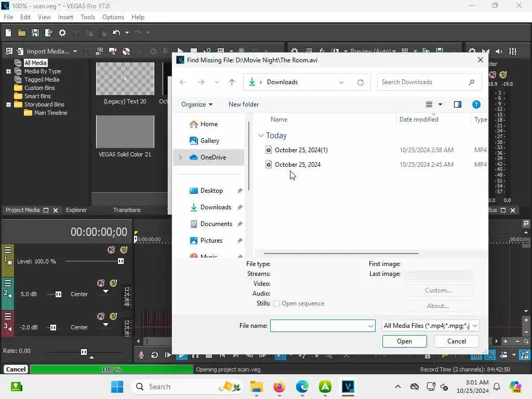Click Get Photo icon in Project Media toolbar
This screenshot has width=532, height=399.
pyautogui.click(x=113, y=51)
